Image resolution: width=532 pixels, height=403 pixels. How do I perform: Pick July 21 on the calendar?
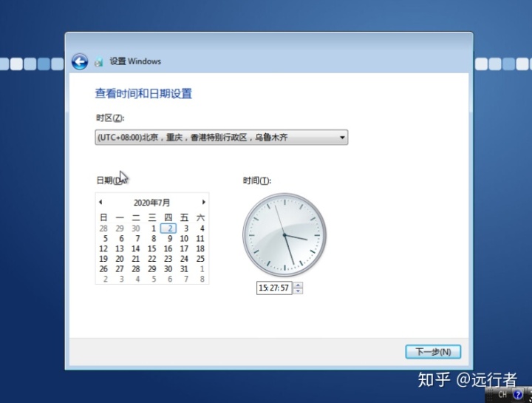[x=136, y=259]
